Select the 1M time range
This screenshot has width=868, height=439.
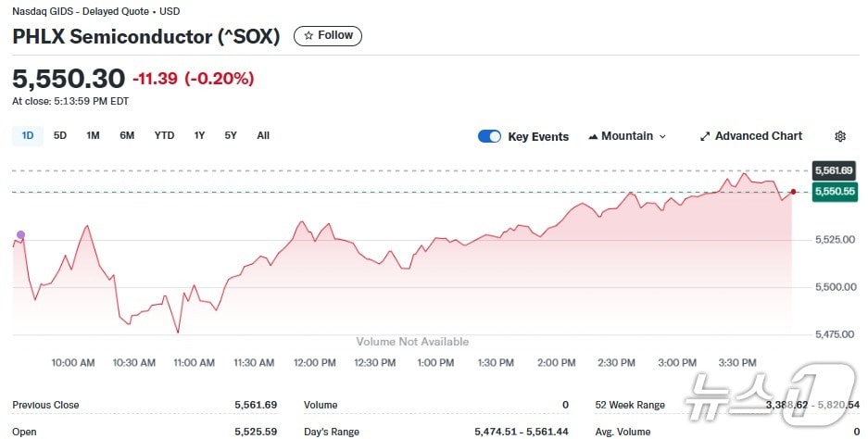point(93,135)
